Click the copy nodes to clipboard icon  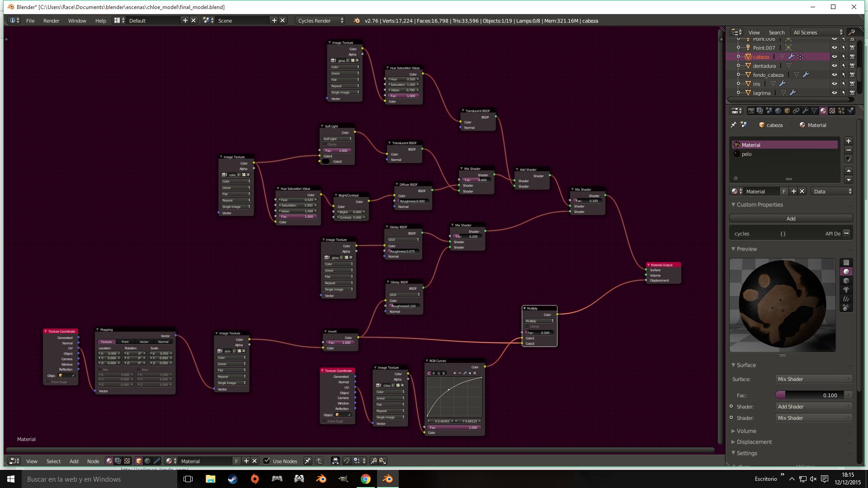tap(374, 461)
